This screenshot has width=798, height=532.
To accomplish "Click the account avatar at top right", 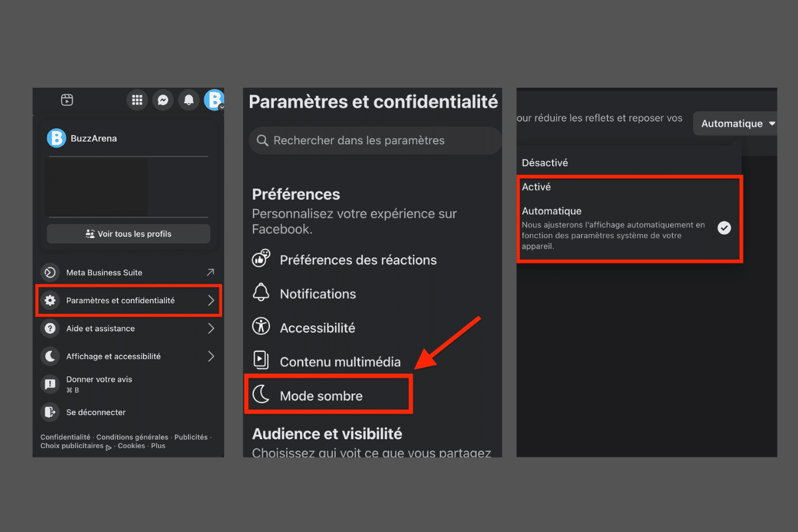I will click(214, 100).
